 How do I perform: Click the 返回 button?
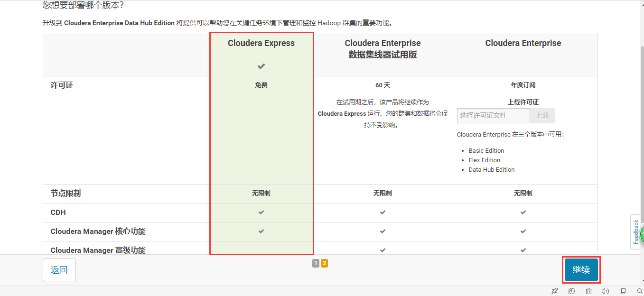click(59, 270)
